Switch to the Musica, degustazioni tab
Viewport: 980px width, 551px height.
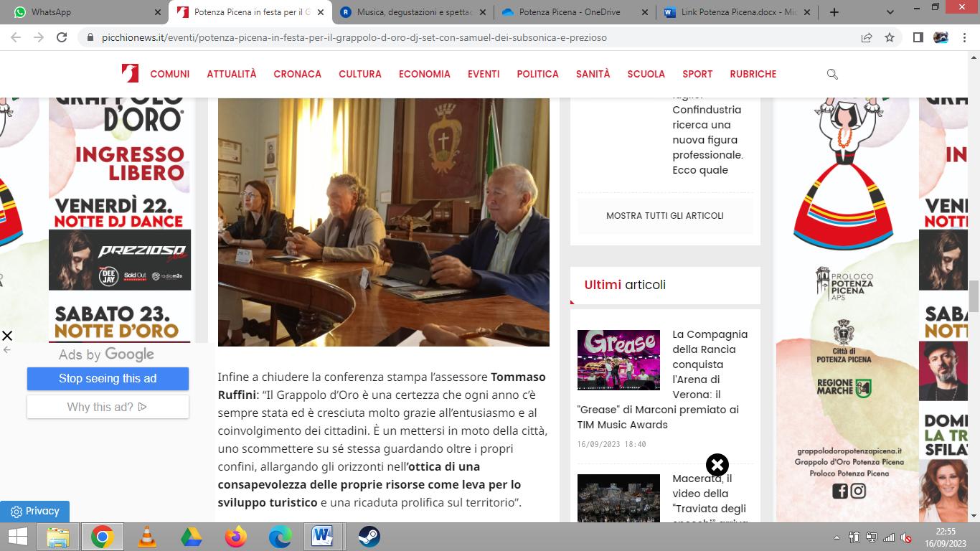(x=413, y=12)
